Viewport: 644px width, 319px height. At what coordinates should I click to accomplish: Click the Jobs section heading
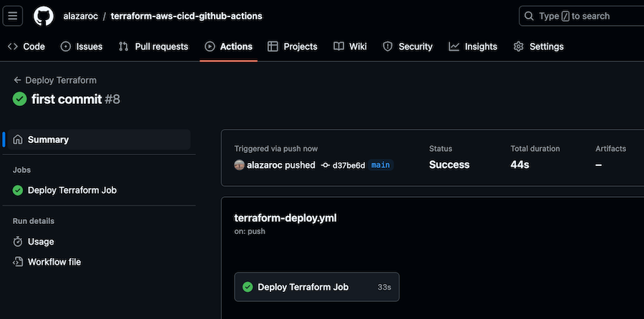click(x=21, y=170)
